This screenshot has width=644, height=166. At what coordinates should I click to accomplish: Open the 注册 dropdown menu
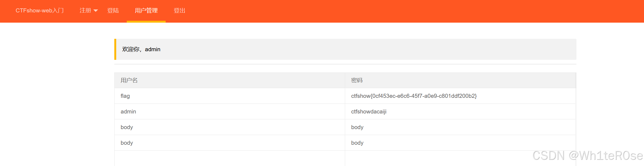[89, 11]
